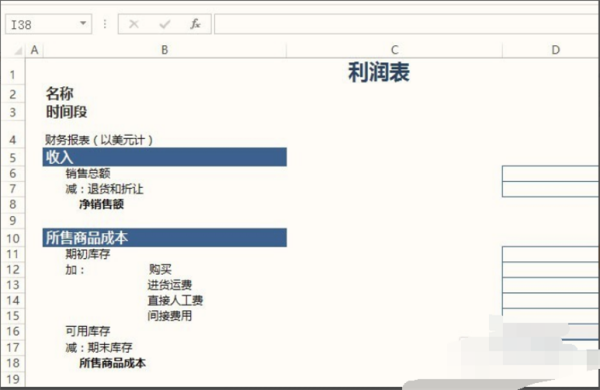Click inside the Name Box showing I38
The image size is (600, 390).
tap(41, 24)
